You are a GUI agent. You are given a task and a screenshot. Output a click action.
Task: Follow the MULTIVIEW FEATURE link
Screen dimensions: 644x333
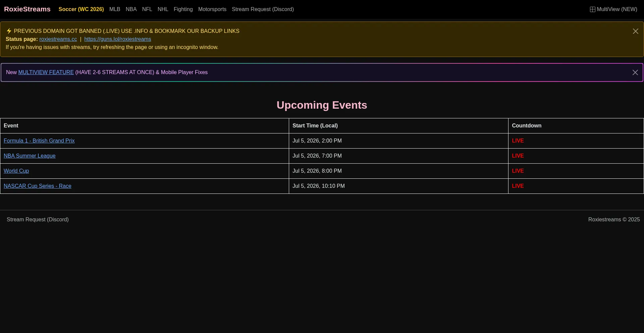tap(46, 72)
